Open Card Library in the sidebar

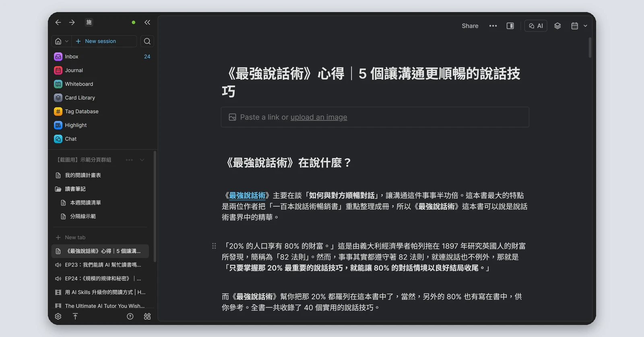(x=102, y=98)
